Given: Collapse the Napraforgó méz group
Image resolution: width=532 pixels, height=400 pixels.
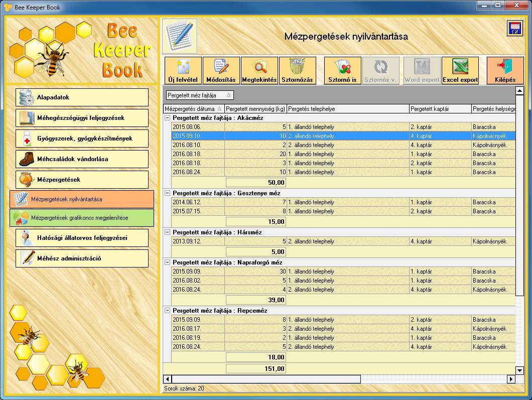Looking at the screenshot, I should tap(168, 262).
